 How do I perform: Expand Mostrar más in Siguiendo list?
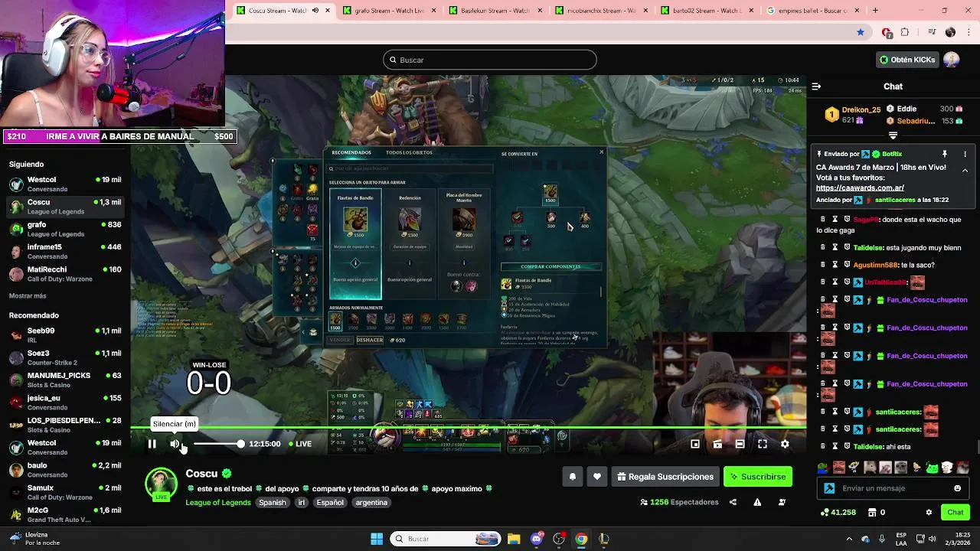pos(28,296)
